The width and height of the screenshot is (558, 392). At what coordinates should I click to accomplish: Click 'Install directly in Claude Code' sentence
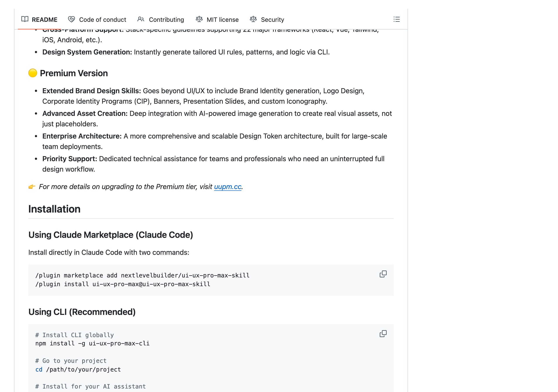(109, 252)
